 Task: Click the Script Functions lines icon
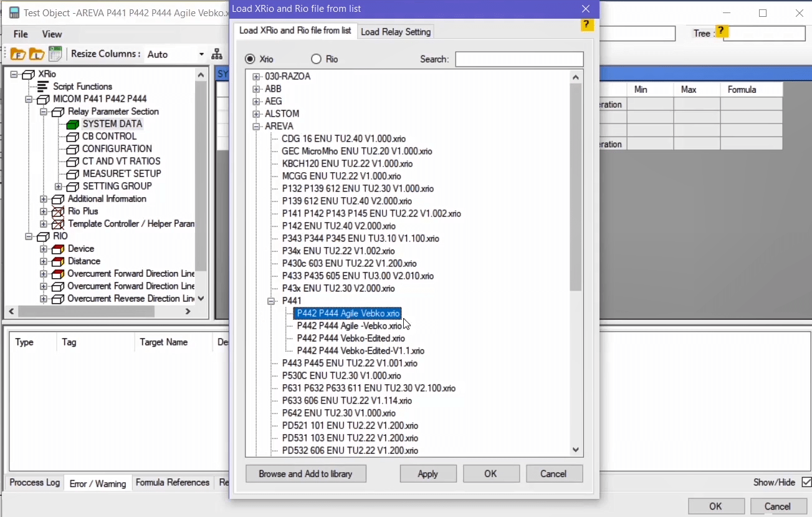tap(43, 87)
